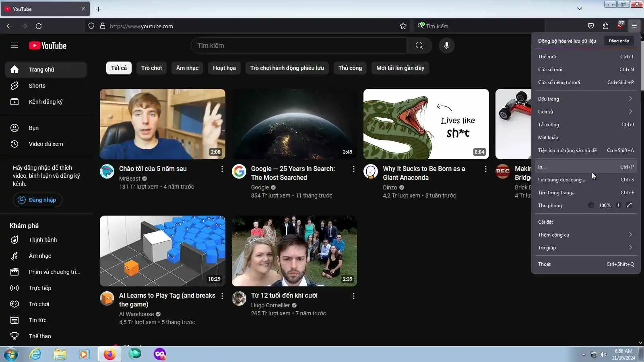This screenshot has width=644, height=362.
Task: Reload the page with the refresh icon
Action: [x=39, y=26]
